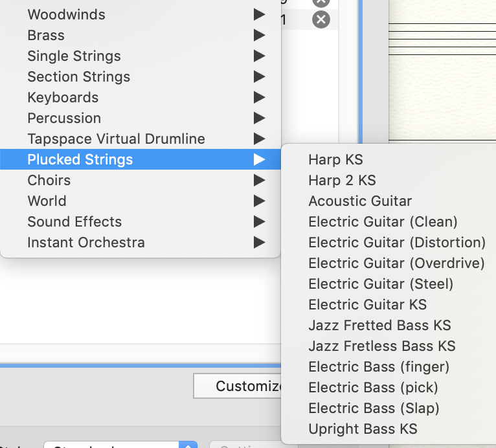
Task: Select Electric Bass (Slap)
Action: 374,409
